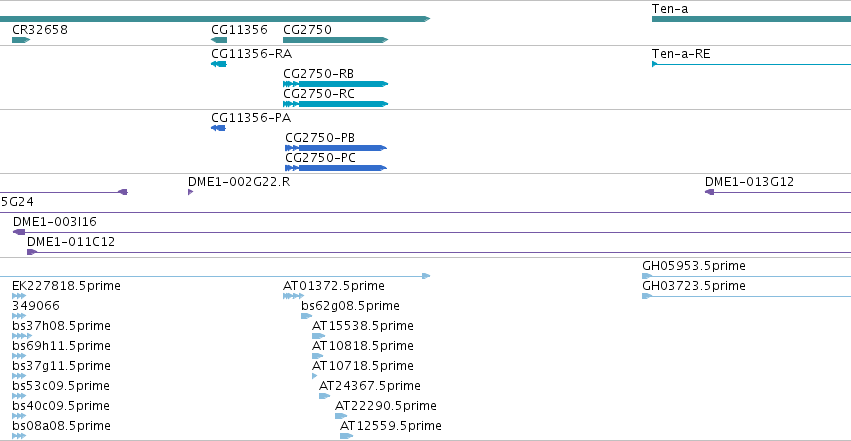
Task: Click the Ten-a-RE transcript label
Action: pos(681,54)
